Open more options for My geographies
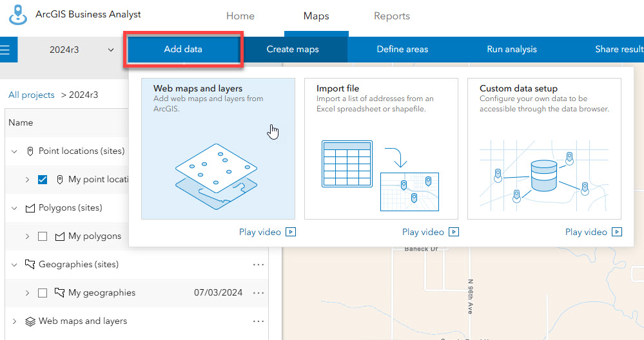 coord(259,293)
